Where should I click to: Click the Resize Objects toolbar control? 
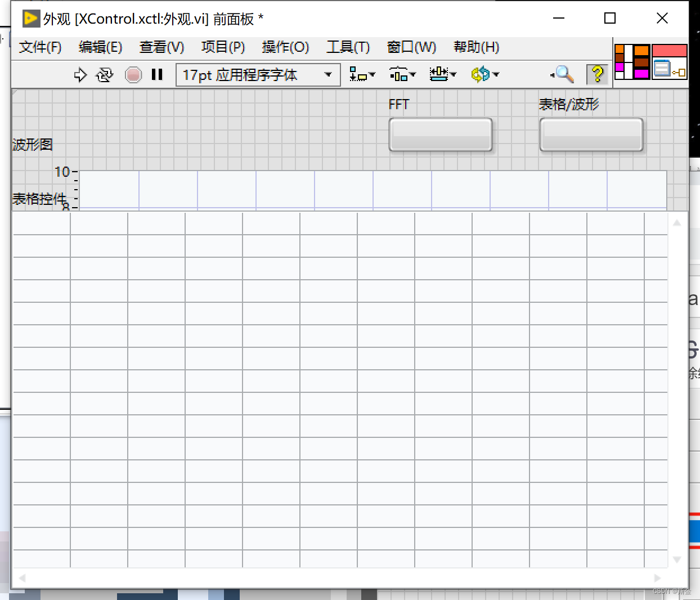pyautogui.click(x=443, y=74)
